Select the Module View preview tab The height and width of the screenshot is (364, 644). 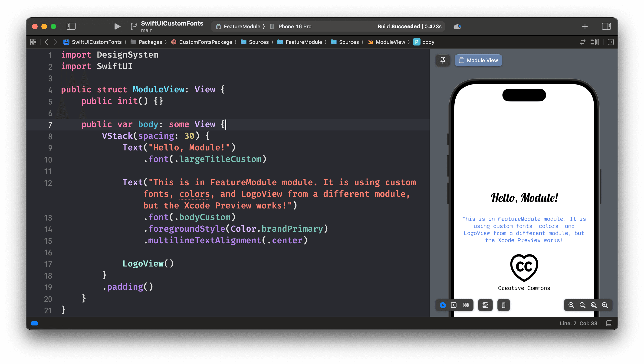(478, 60)
